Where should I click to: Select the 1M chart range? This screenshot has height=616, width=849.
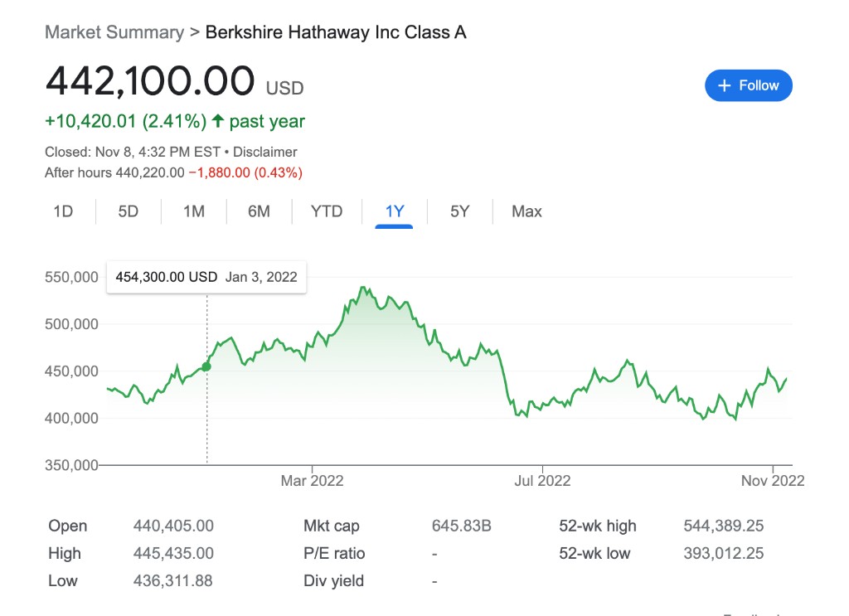click(194, 211)
